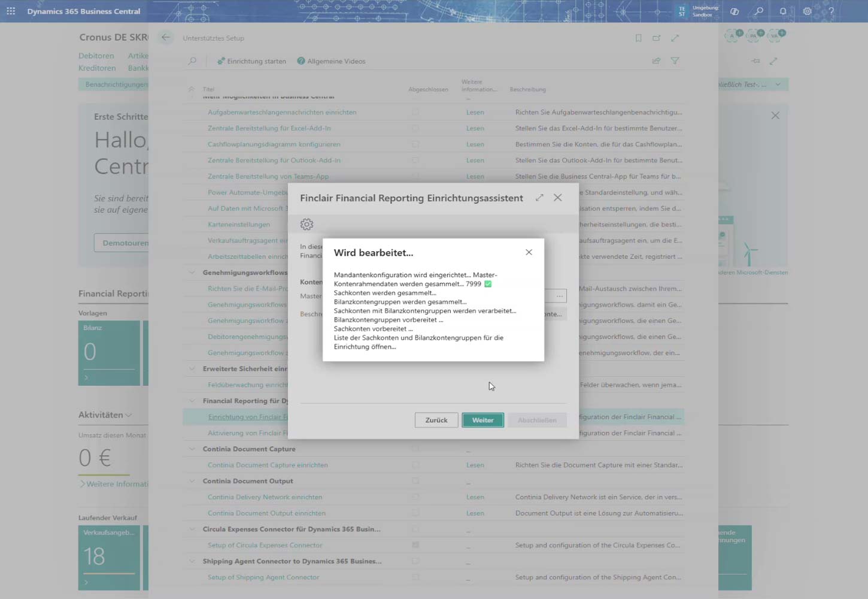This screenshot has width=868, height=599.
Task: Close the Wird bearbeitet progress dialog
Action: (529, 252)
